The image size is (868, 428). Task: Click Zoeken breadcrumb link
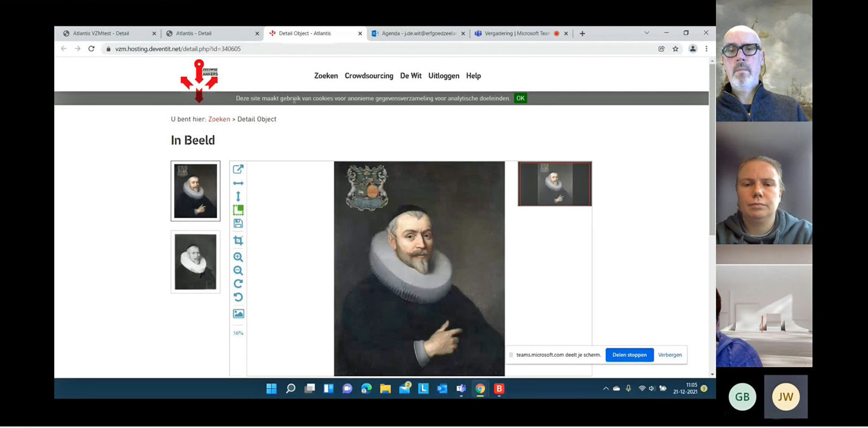click(x=219, y=119)
